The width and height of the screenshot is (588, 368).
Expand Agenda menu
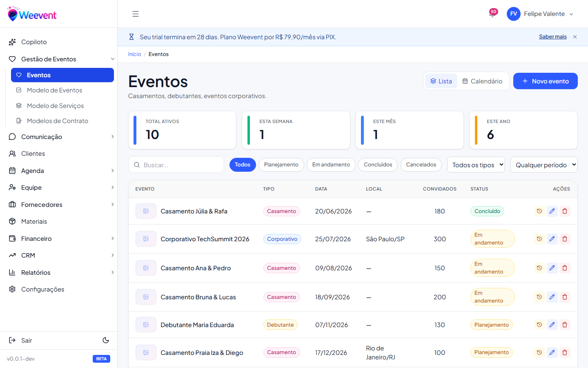pos(59,171)
